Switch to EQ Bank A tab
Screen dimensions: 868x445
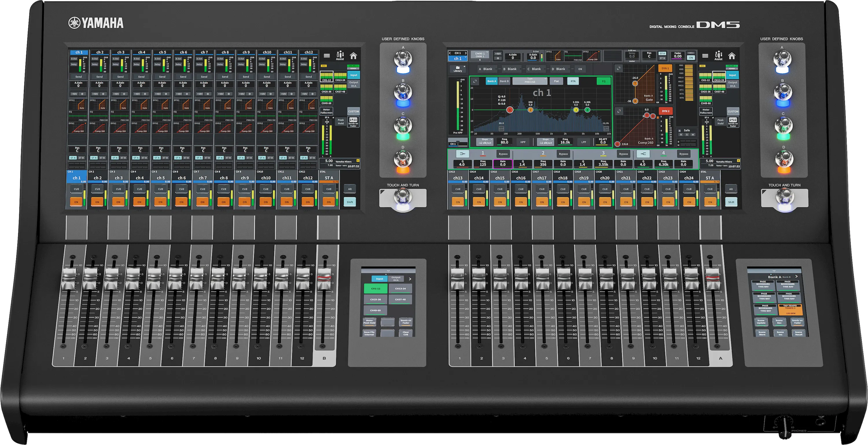tap(492, 81)
